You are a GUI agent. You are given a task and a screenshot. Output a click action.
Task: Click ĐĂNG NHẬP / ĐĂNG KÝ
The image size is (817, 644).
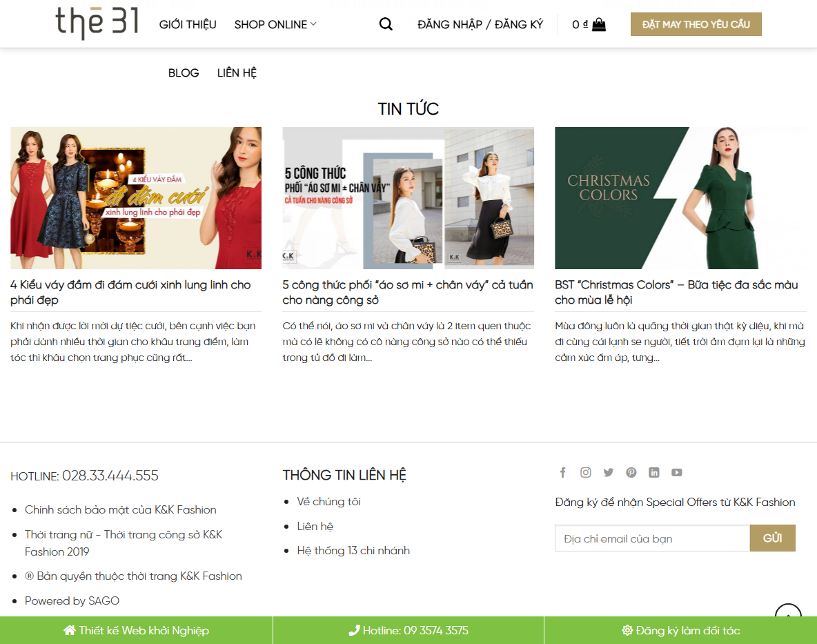[480, 23]
